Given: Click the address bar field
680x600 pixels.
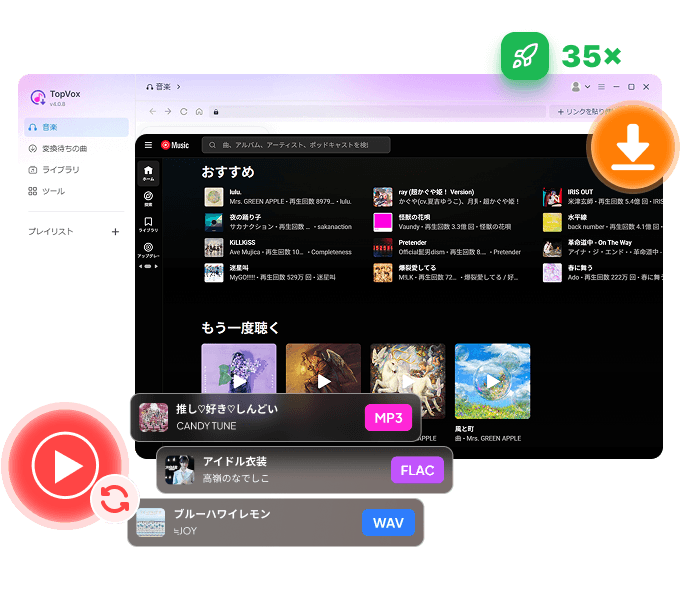Looking at the screenshot, I should pos(377,111).
